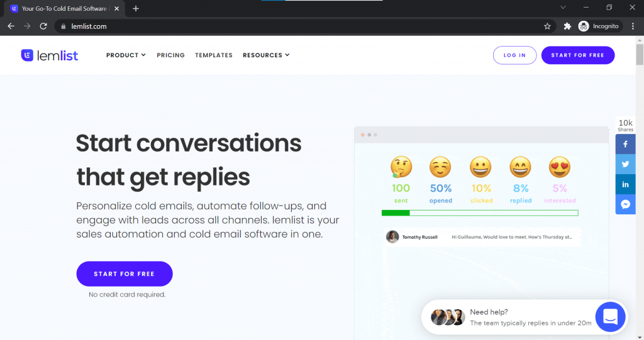Open browser extensions puzzle icon
Image resolution: width=644 pixels, height=340 pixels.
(x=567, y=26)
